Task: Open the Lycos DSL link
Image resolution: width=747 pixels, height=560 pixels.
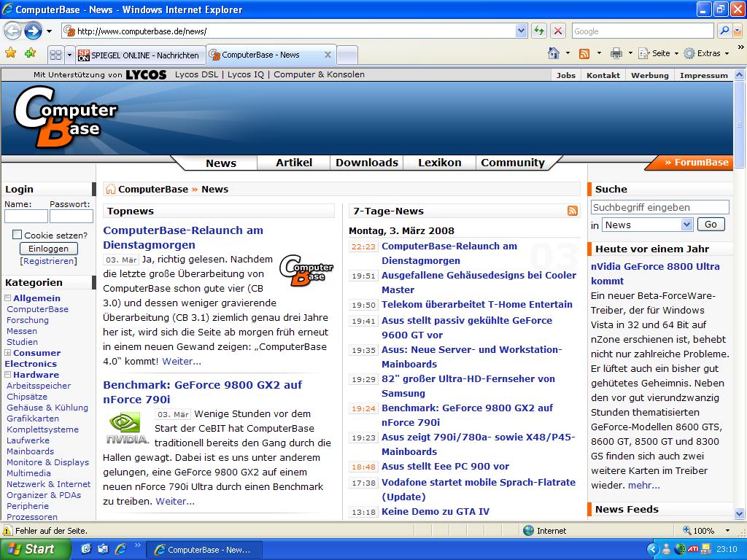Action: coord(196,74)
